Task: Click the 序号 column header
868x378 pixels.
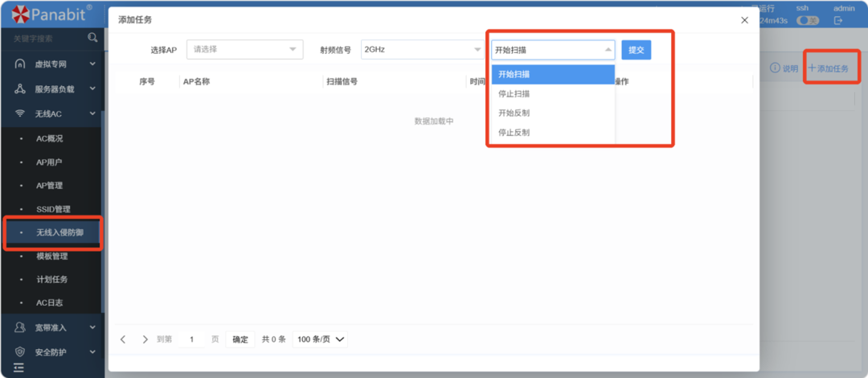Action: [147, 81]
